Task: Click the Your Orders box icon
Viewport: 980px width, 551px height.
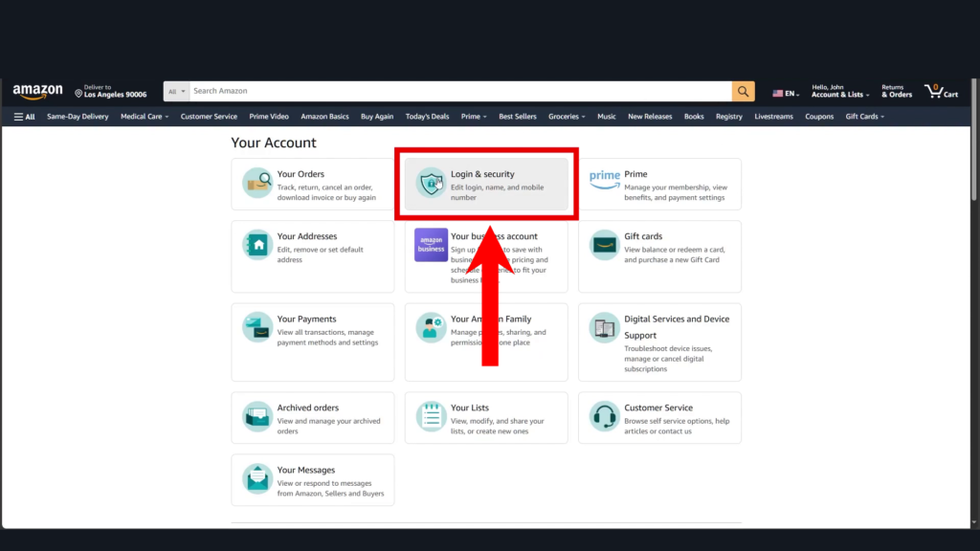Action: point(257,183)
